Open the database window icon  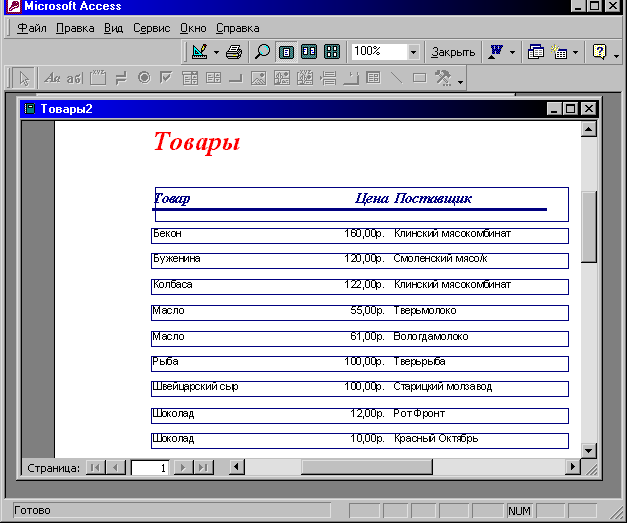(535, 52)
